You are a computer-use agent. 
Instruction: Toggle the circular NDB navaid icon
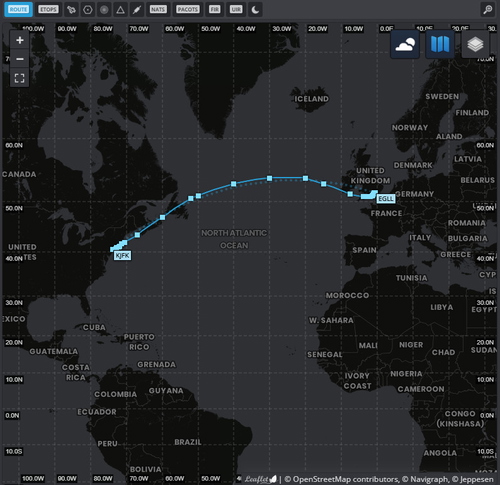coord(104,9)
